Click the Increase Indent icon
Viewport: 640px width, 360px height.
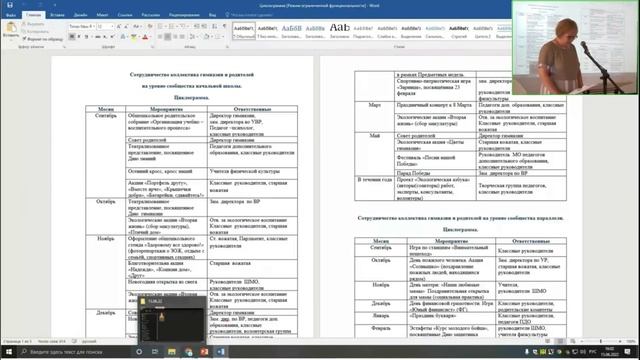click(x=204, y=27)
